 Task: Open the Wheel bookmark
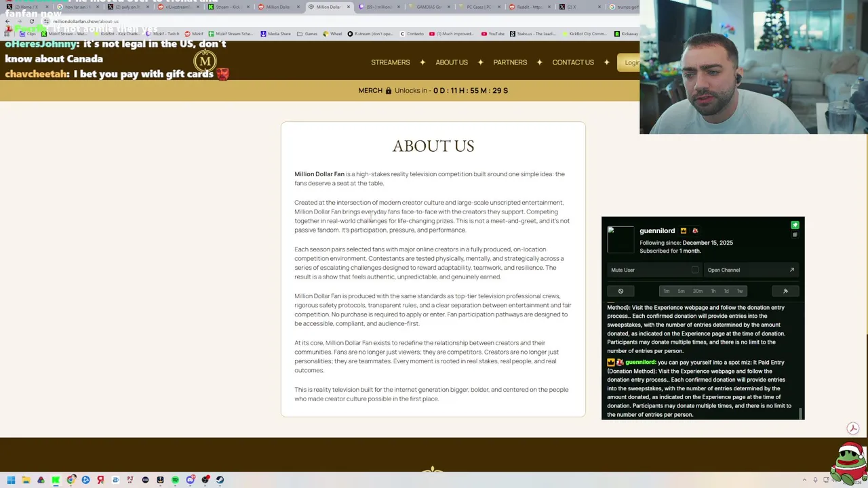[332, 33]
